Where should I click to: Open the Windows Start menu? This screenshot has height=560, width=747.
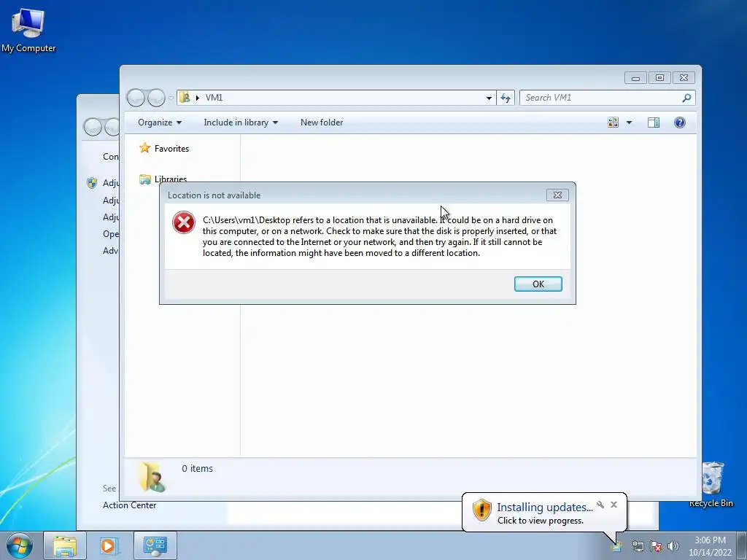(x=20, y=545)
